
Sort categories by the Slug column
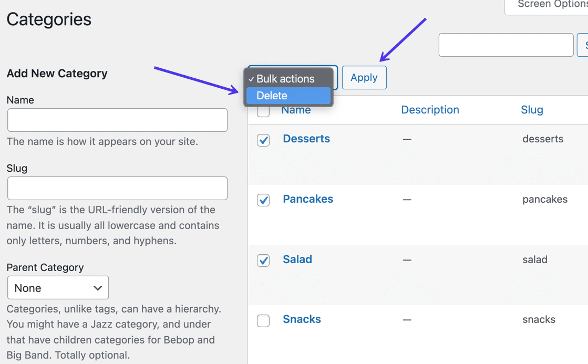click(x=532, y=109)
